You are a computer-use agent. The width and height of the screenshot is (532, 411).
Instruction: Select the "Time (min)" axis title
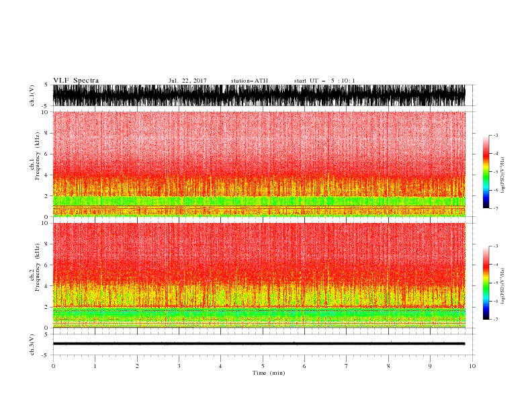point(269,373)
